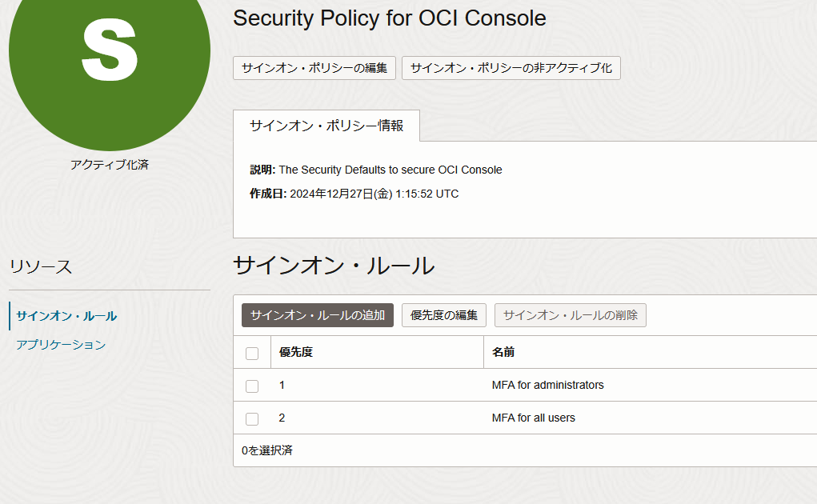Click the 優先度 column header
This screenshot has width=817, height=504.
click(296, 353)
